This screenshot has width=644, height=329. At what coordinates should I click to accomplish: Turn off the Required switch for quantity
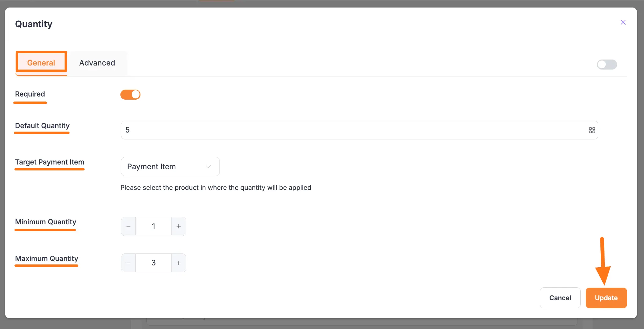pyautogui.click(x=130, y=94)
